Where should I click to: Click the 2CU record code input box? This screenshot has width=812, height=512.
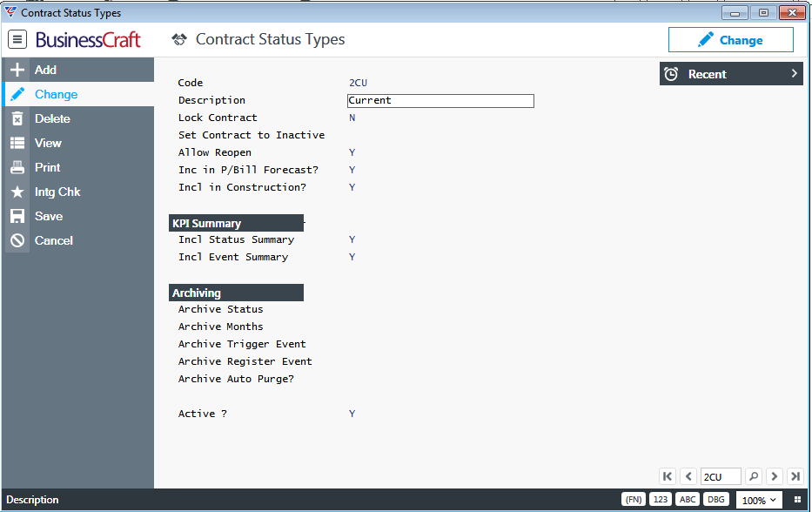pos(721,476)
